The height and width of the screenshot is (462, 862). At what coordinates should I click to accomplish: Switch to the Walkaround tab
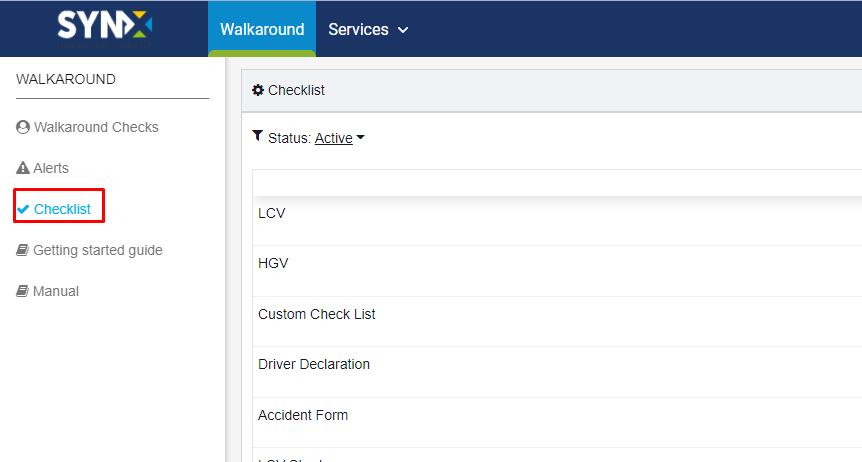point(262,29)
